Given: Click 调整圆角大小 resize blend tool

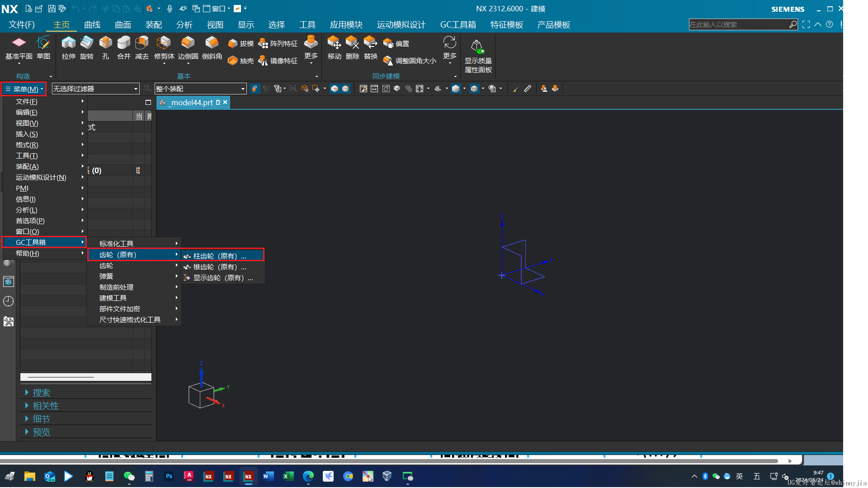Looking at the screenshot, I should pyautogui.click(x=410, y=61).
